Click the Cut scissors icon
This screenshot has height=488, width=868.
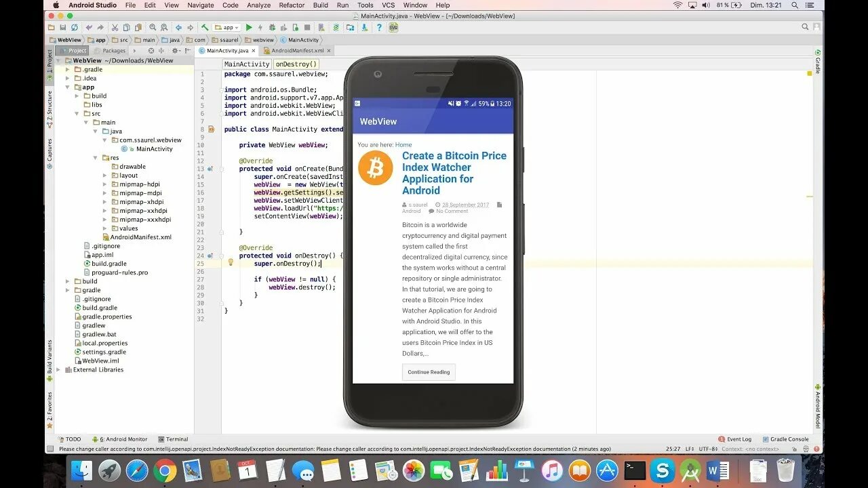point(115,27)
